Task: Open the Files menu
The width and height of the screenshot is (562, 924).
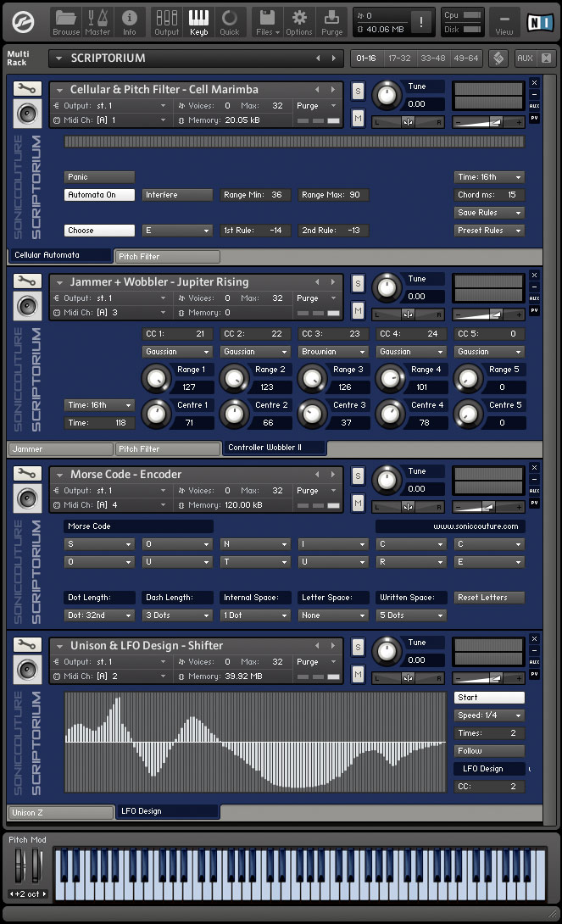Action: (268, 22)
